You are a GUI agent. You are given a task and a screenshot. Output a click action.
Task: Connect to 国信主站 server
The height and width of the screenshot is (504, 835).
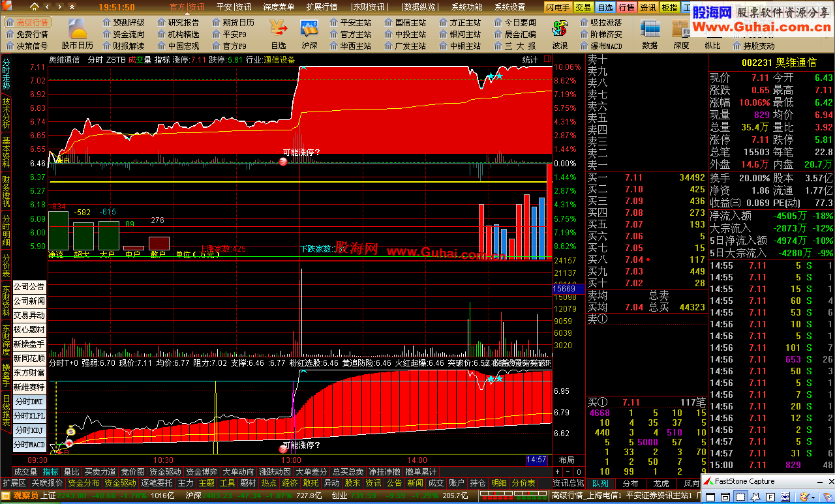pos(405,22)
